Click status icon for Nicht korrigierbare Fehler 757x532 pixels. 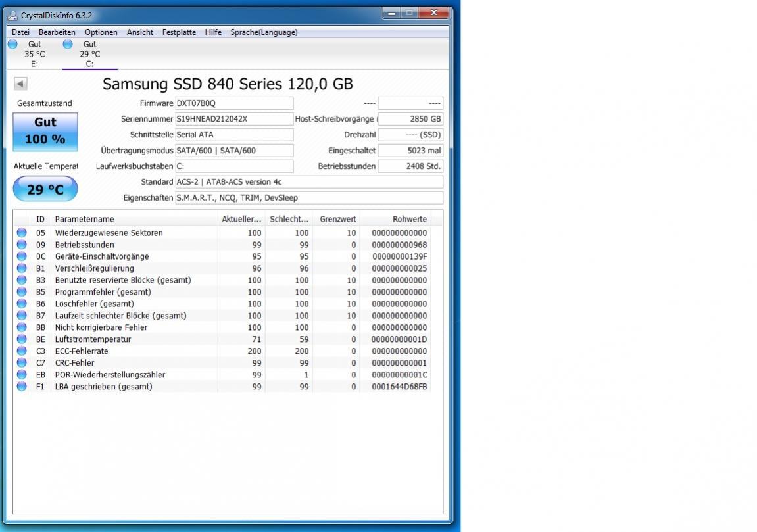tap(22, 327)
